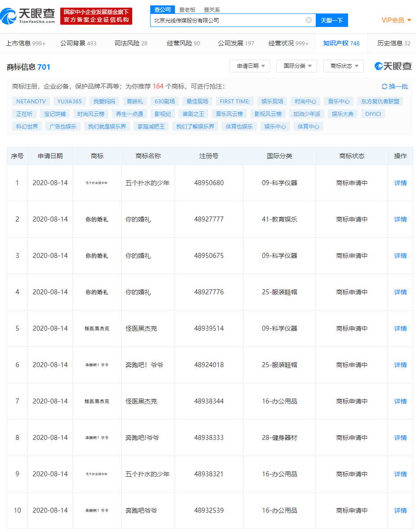Open the 上市信息 tab
416x532 pixels.
[26, 43]
